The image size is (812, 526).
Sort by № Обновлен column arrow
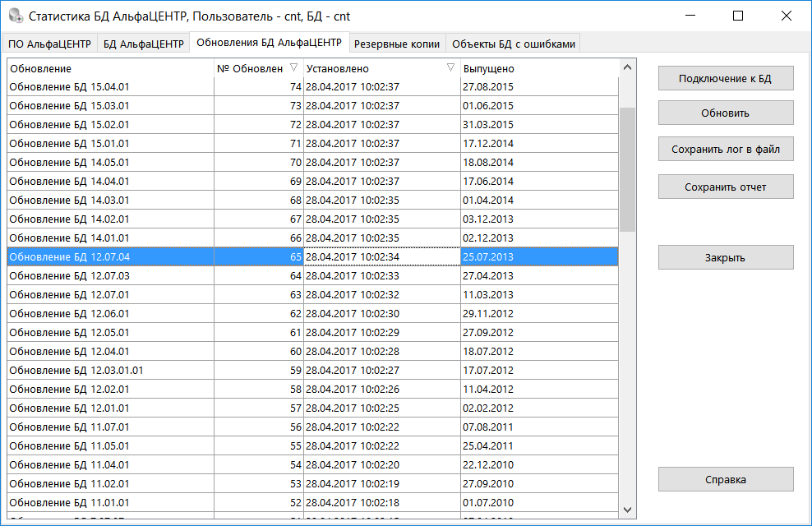(293, 68)
